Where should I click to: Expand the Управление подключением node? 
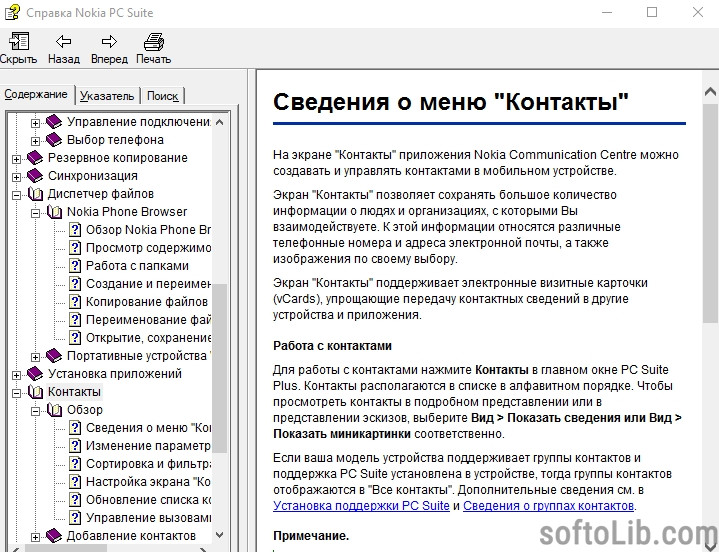[x=35, y=123]
